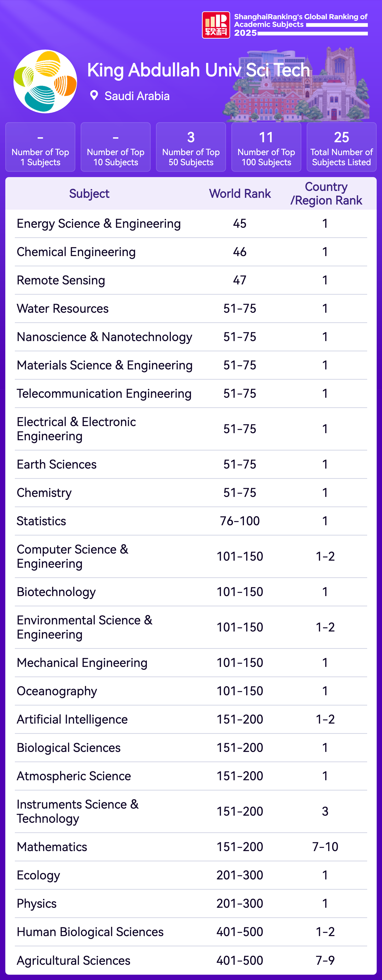This screenshot has height=980, width=382.
Task: Click the Number of Top 10 Subjects card
Action: (x=115, y=147)
